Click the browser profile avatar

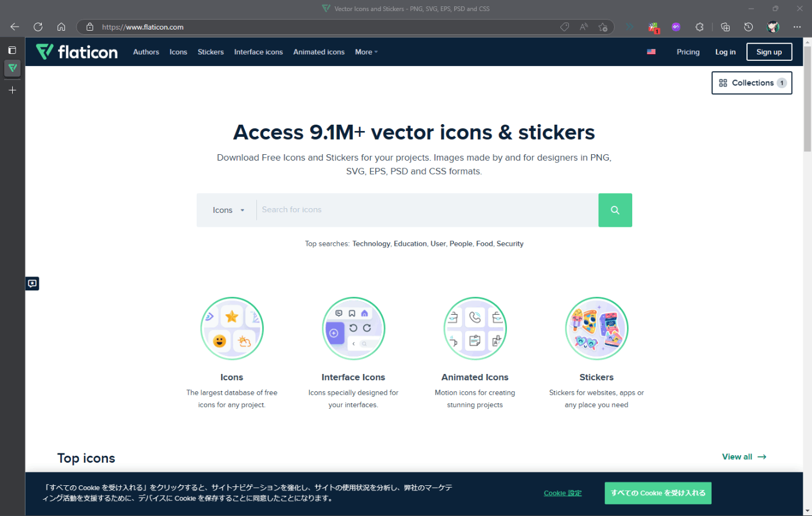click(x=773, y=27)
